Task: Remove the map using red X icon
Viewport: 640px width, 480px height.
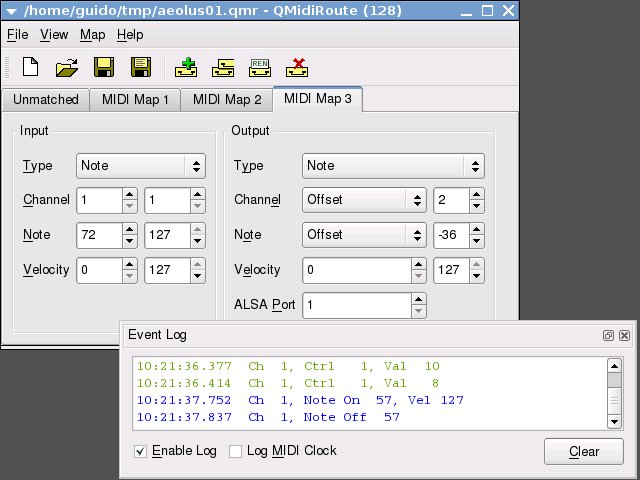Action: tap(297, 67)
